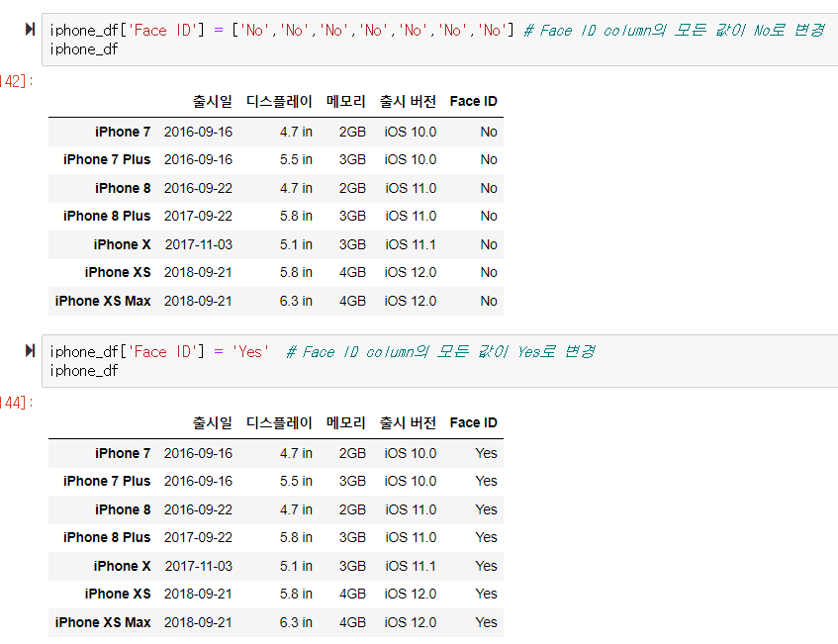The height and width of the screenshot is (644, 838).
Task: Click 2017-09-22 date in the Yes table
Action: tap(198, 537)
